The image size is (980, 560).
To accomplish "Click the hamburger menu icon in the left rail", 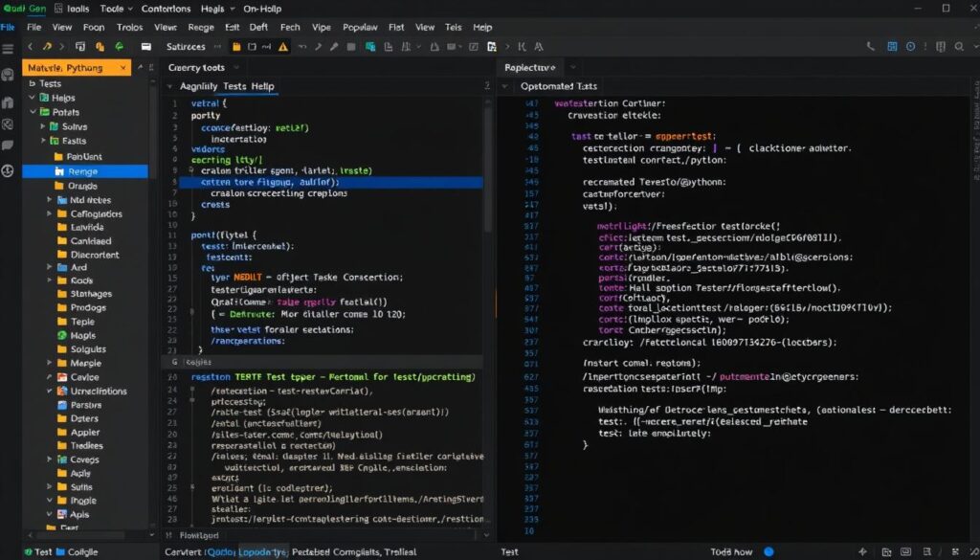I will point(8,49).
